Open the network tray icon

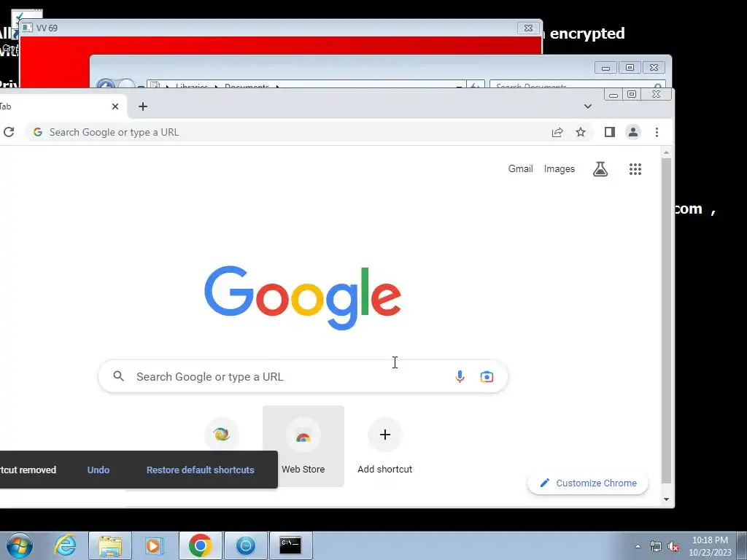656,546
